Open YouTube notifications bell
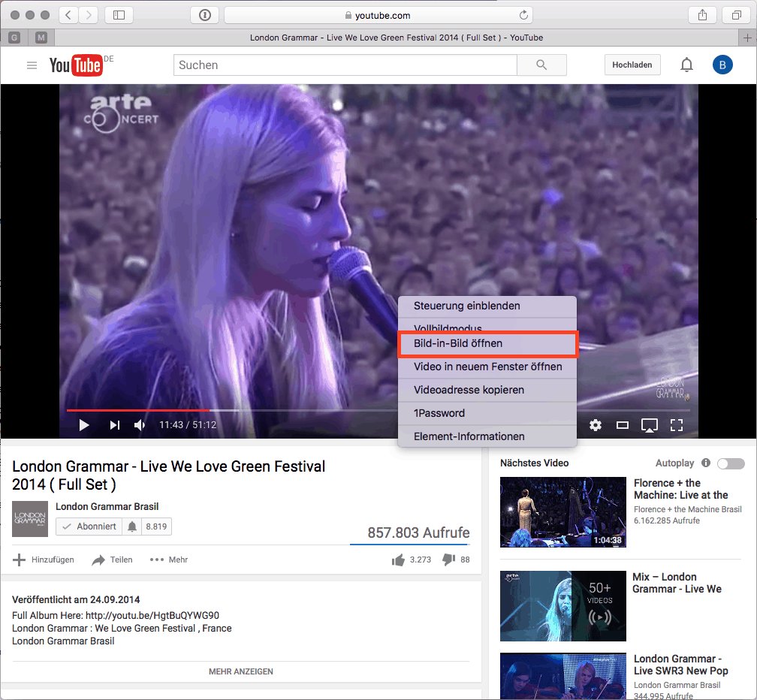This screenshot has width=757, height=700. pyautogui.click(x=686, y=65)
